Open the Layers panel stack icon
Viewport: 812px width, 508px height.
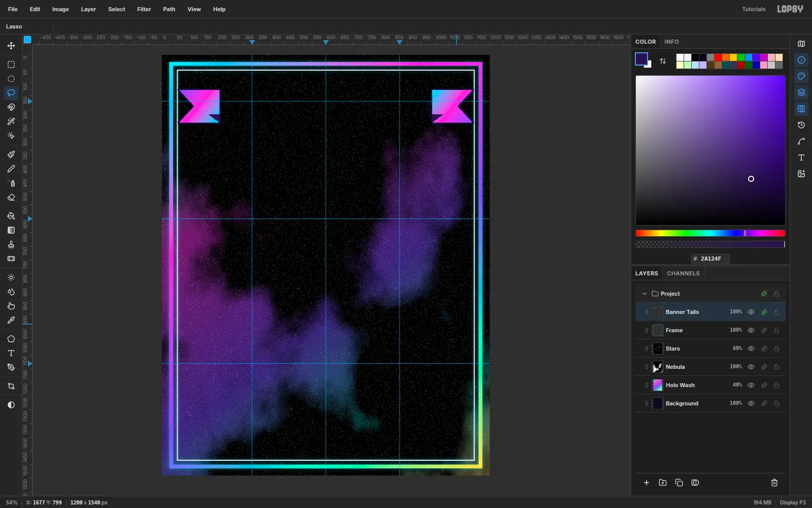point(801,92)
